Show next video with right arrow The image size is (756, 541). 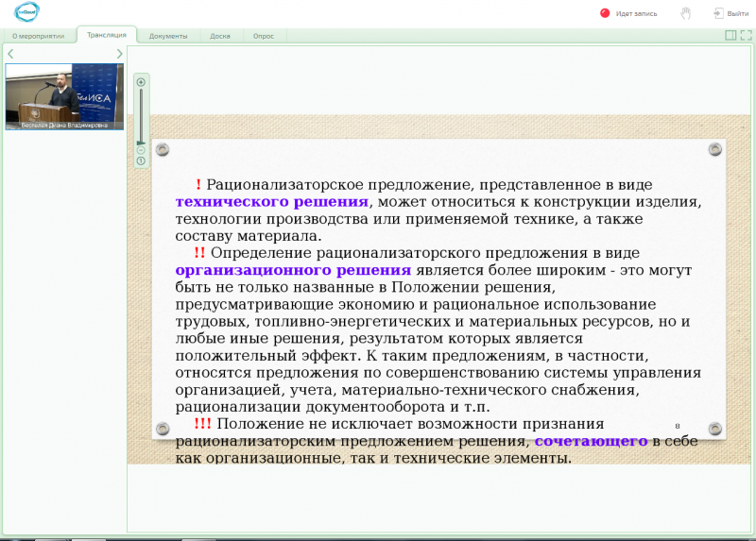coord(119,54)
